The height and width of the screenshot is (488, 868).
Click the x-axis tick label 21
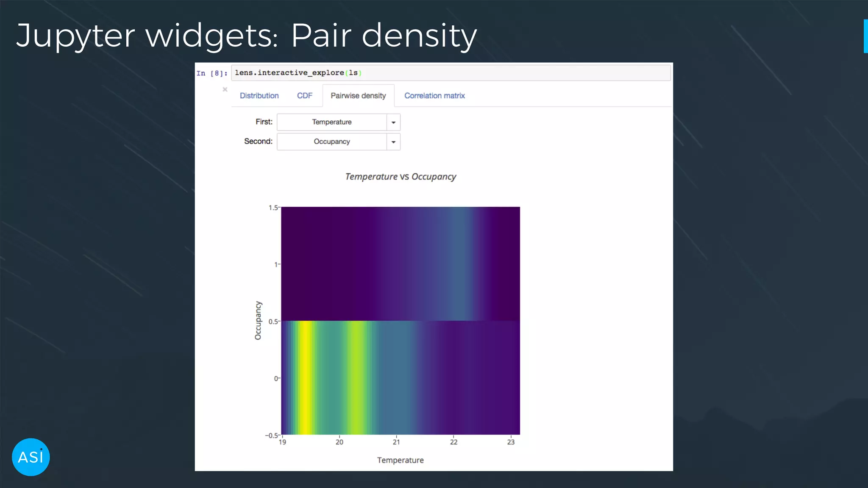[396, 442]
